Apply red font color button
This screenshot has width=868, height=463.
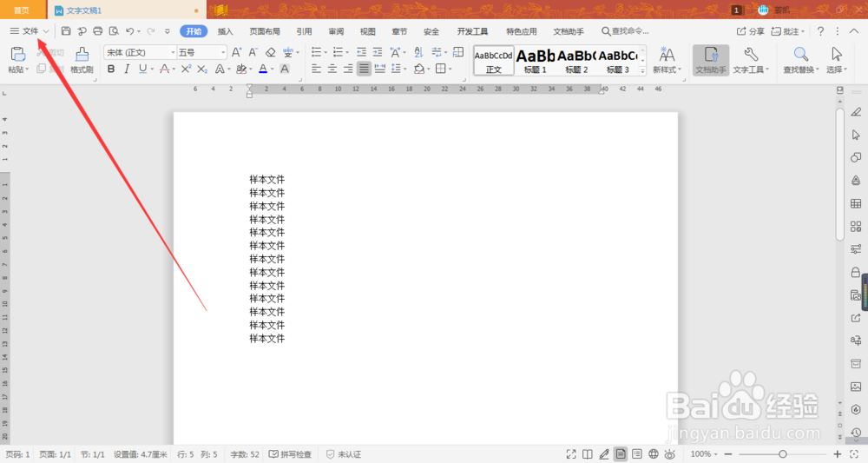[263, 69]
